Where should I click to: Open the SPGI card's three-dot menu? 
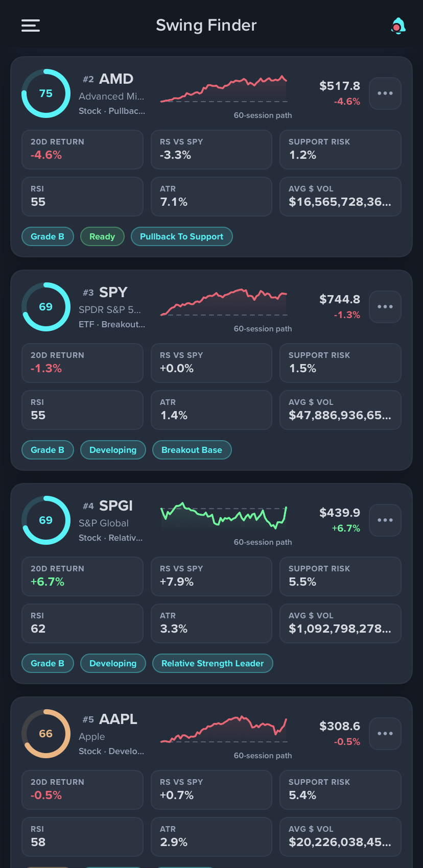click(385, 520)
